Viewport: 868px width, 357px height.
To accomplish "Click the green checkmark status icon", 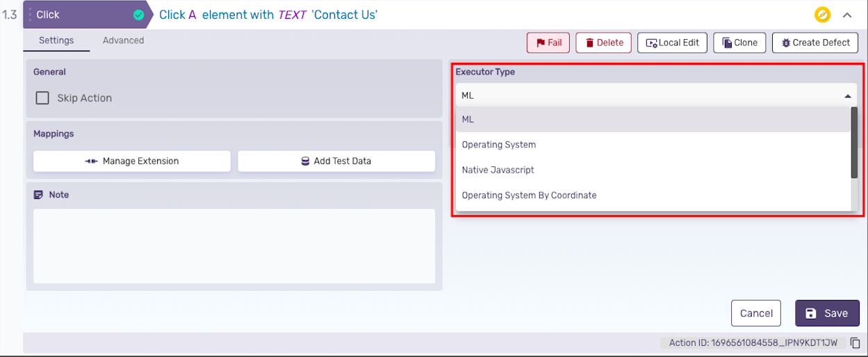I will [x=138, y=15].
